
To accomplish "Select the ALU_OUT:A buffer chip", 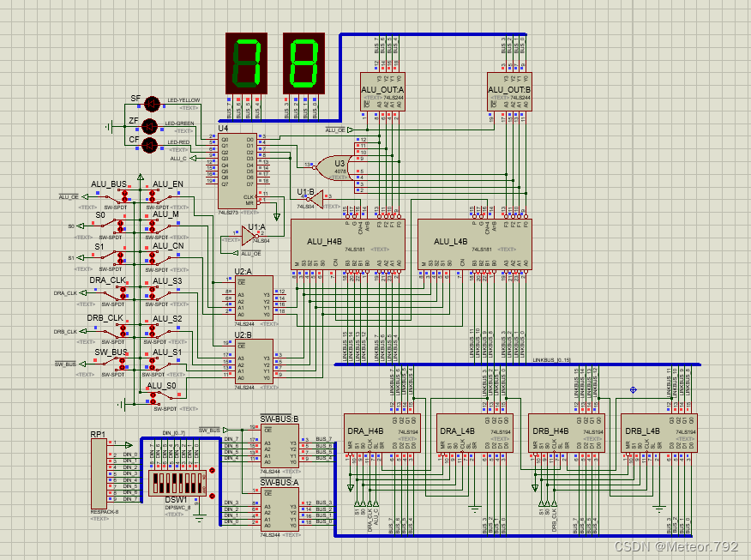I will point(382,92).
